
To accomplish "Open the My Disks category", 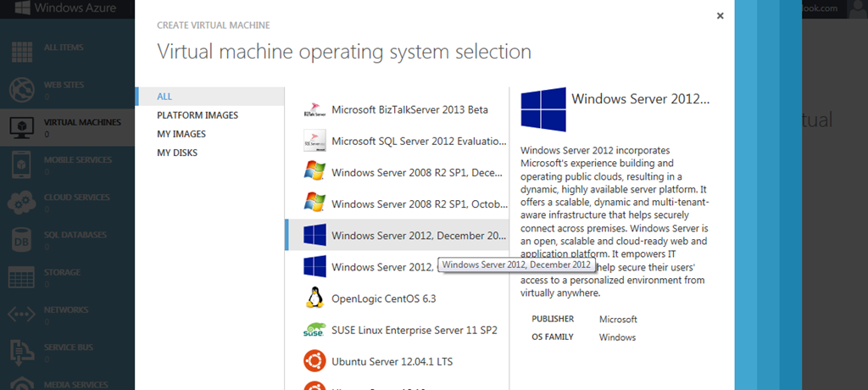I will 178,153.
